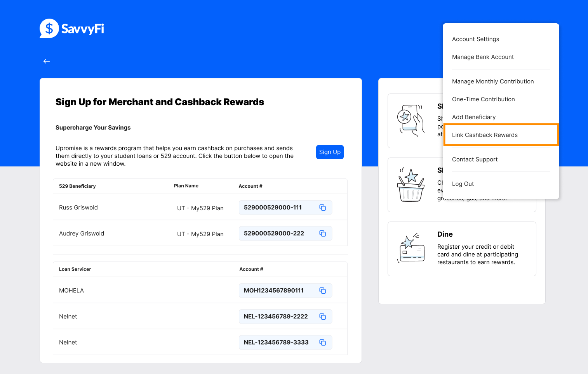Click the Sign Up button

coord(330,152)
